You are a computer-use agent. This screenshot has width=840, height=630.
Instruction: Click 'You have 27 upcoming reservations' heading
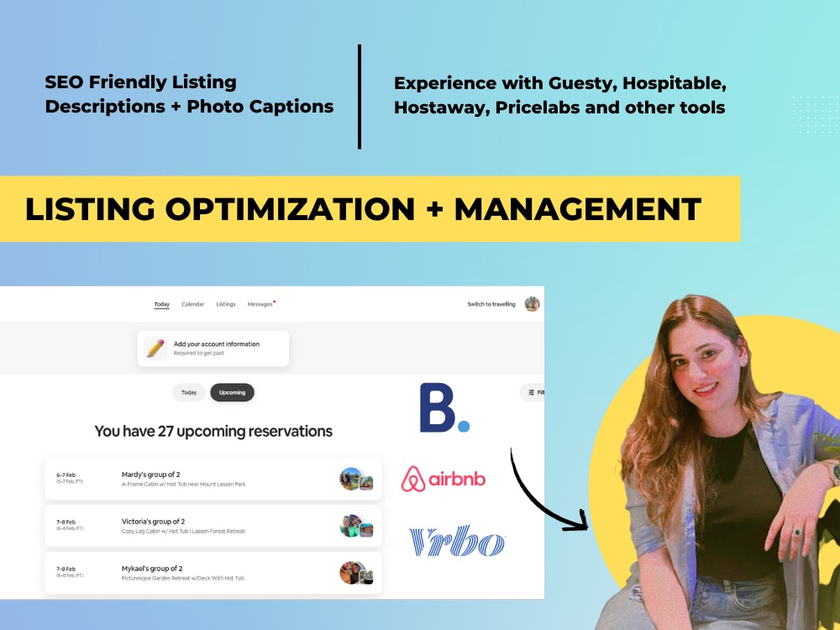[213, 431]
